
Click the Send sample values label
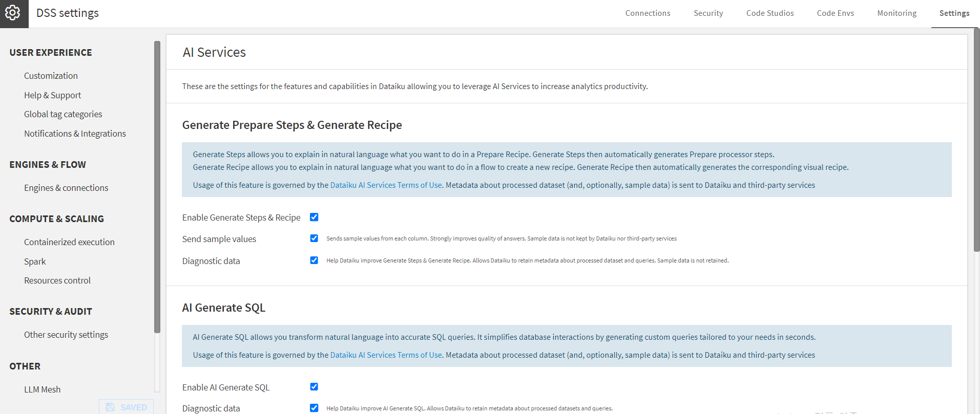[x=219, y=239]
